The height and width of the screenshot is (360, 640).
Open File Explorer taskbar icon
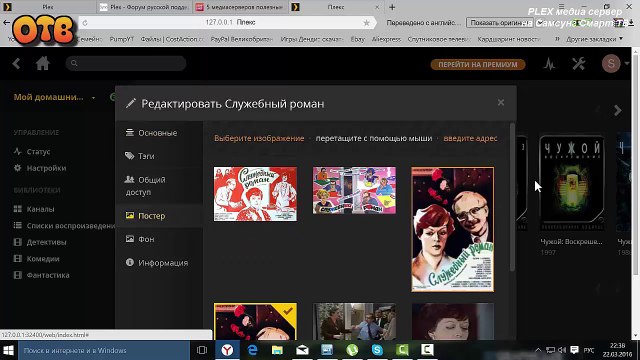277,350
